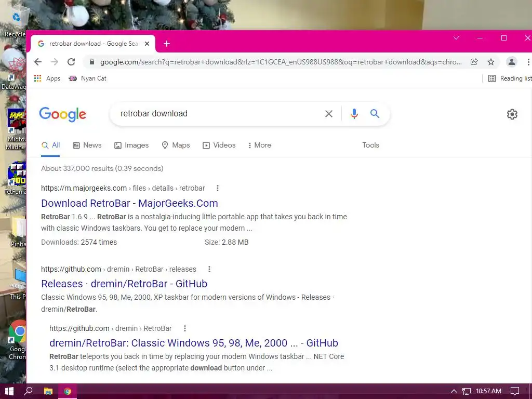The width and height of the screenshot is (532, 399).
Task: Share this page from the address bar
Action: [474, 62]
